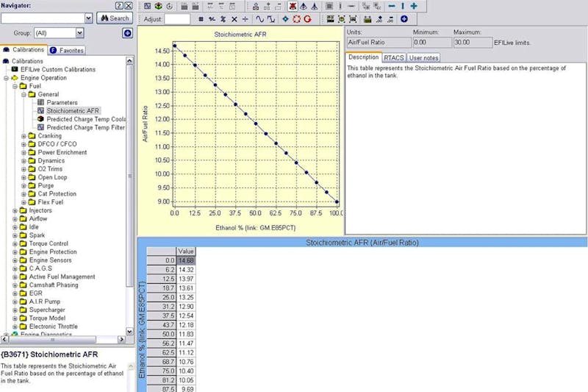Switch to the Favorites tab
Image resolution: width=588 pixels, height=392 pixels.
67,51
